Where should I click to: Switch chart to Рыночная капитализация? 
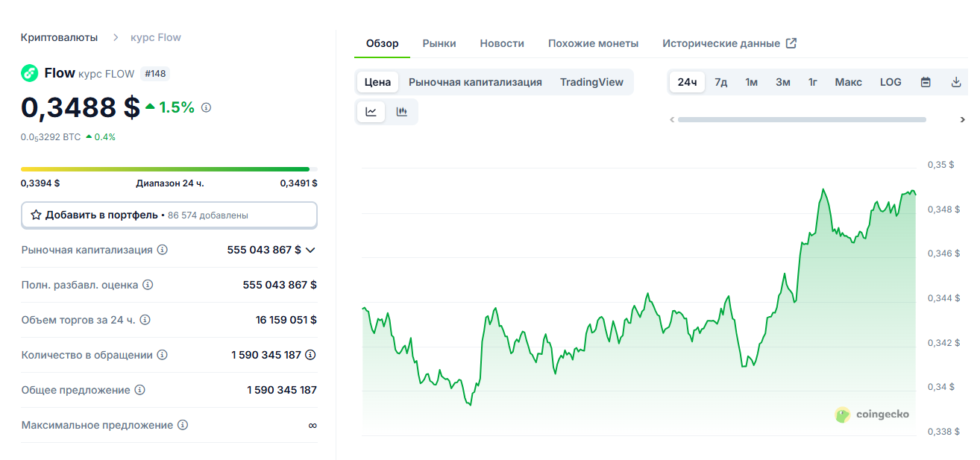pyautogui.click(x=475, y=82)
